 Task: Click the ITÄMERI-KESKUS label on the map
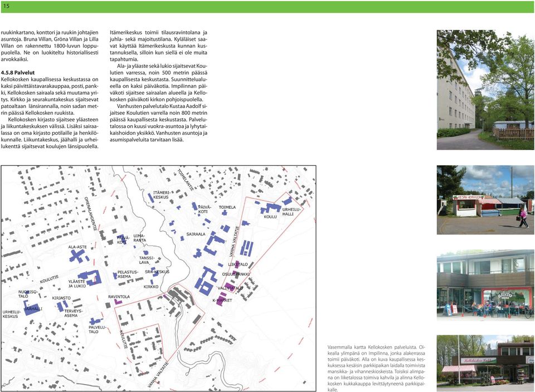tap(162, 195)
